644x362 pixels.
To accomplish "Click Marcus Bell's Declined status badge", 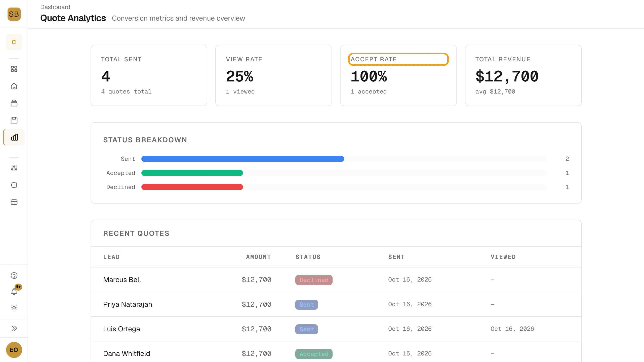I will [x=314, y=280].
